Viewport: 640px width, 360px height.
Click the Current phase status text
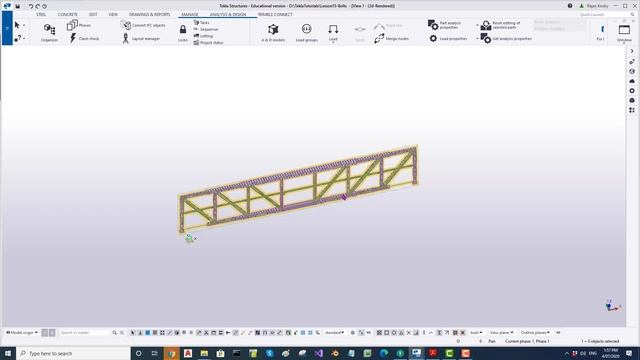pyautogui.click(x=527, y=341)
